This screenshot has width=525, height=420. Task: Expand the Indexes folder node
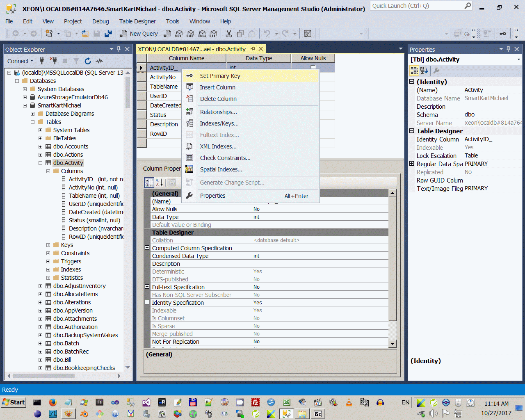click(48, 269)
